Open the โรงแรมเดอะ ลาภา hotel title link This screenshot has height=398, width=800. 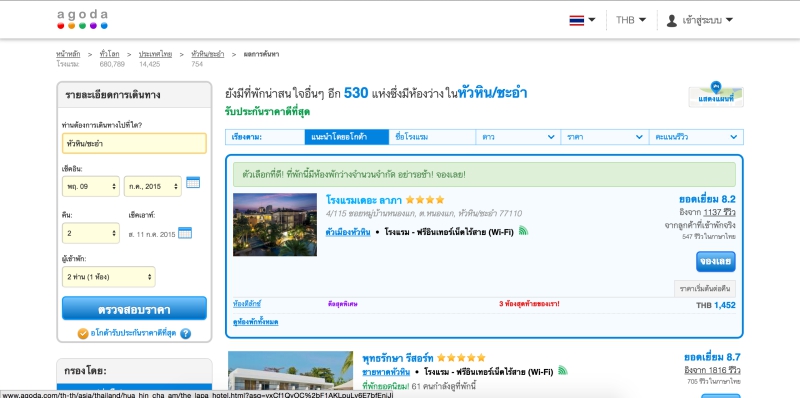point(363,200)
